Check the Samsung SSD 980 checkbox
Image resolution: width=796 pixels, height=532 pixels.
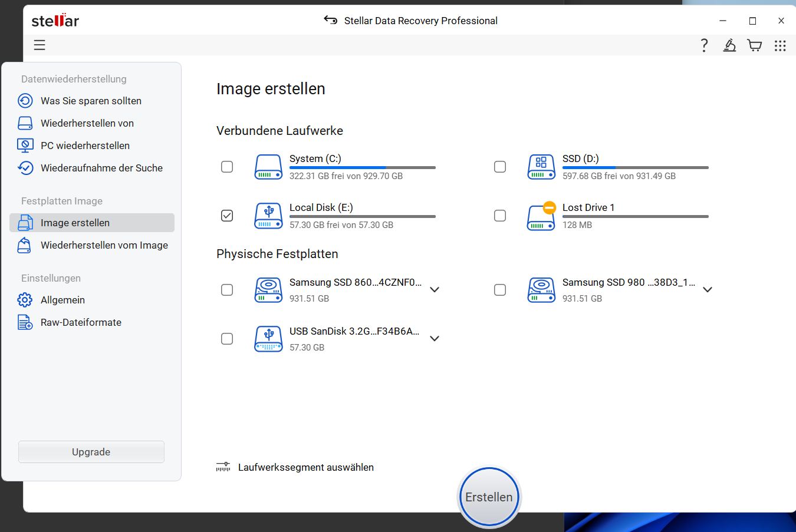pyautogui.click(x=500, y=290)
